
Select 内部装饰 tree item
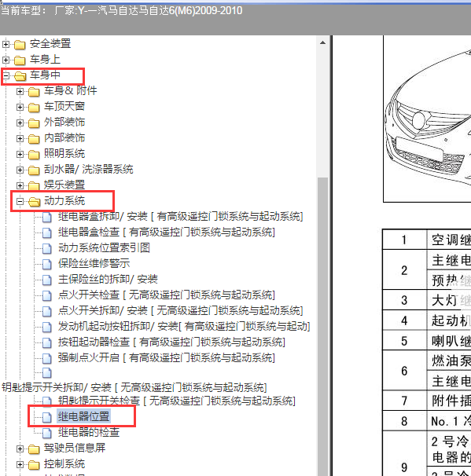pyautogui.click(x=64, y=137)
